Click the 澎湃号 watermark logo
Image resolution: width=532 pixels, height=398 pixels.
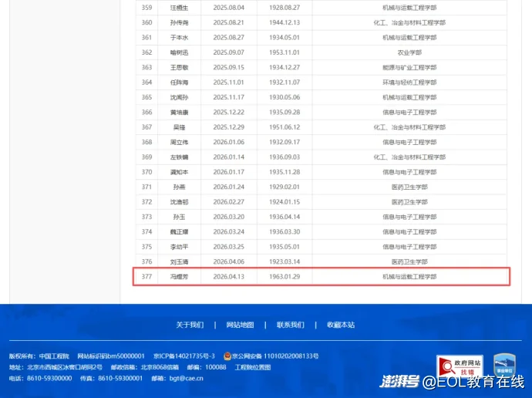click(x=399, y=382)
